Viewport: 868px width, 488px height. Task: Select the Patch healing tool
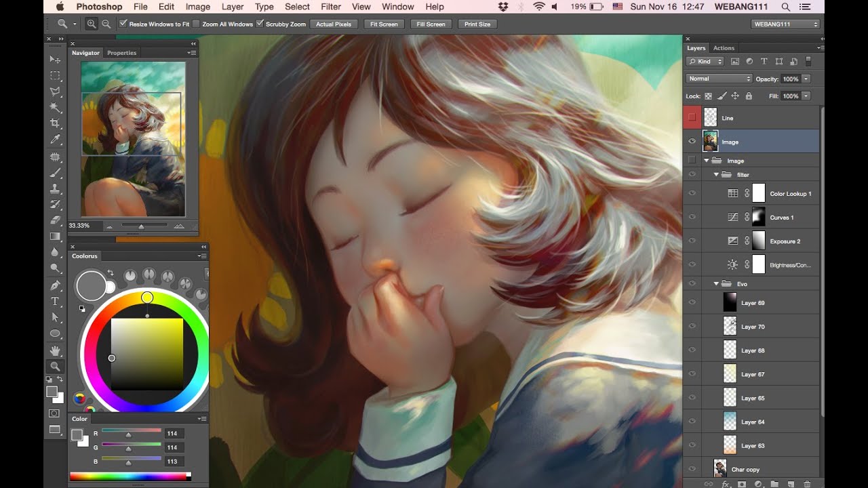(x=55, y=157)
